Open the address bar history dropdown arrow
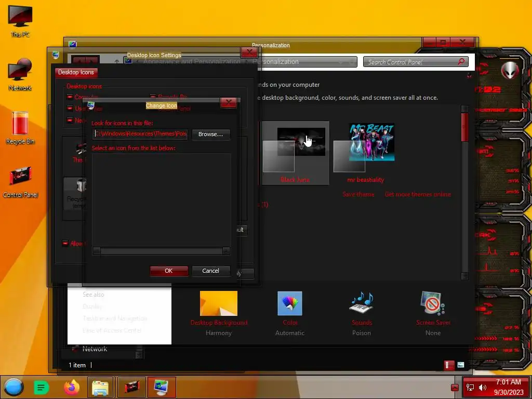This screenshot has height=399, width=532. 340,62
